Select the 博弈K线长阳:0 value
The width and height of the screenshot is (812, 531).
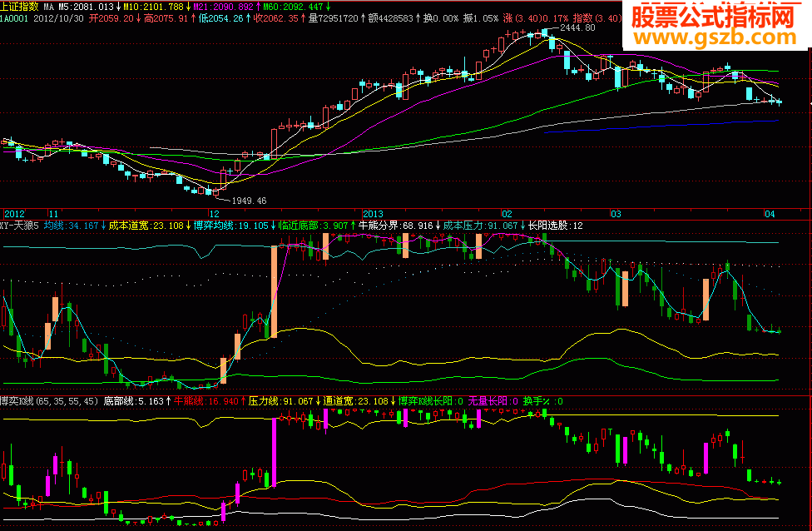pyautogui.click(x=430, y=401)
